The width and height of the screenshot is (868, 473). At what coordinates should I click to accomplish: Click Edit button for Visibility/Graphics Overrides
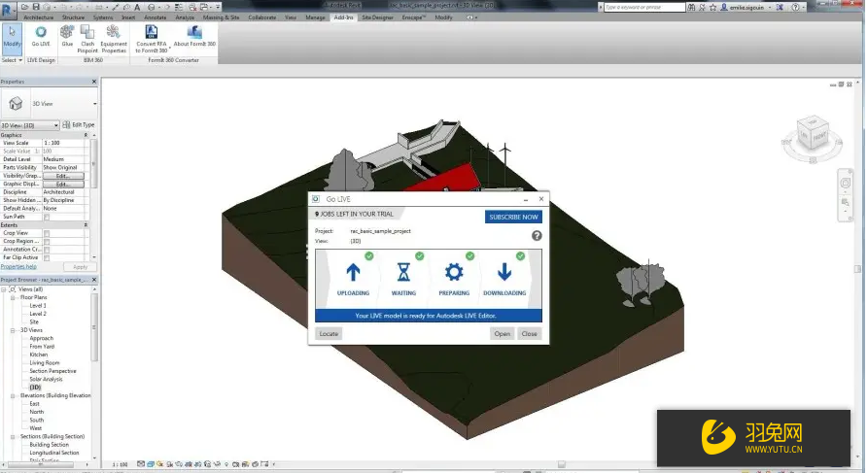click(63, 176)
